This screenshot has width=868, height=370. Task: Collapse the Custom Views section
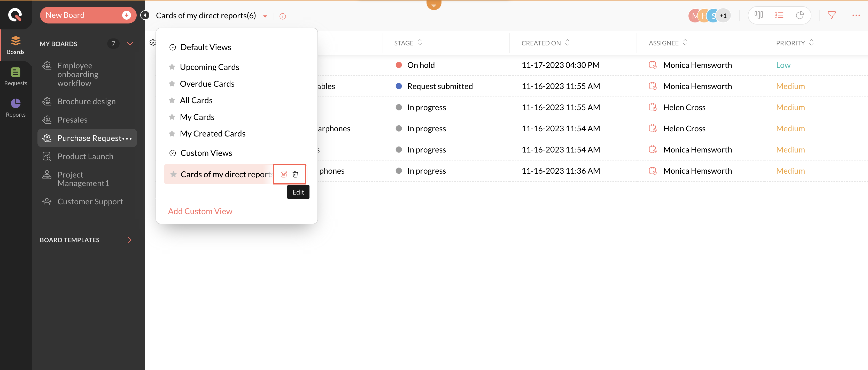173,153
